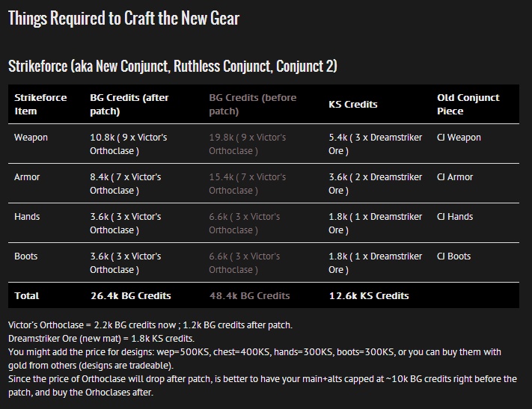
Task: Click the 'BG Credits (before patch)' header
Action: point(252,104)
